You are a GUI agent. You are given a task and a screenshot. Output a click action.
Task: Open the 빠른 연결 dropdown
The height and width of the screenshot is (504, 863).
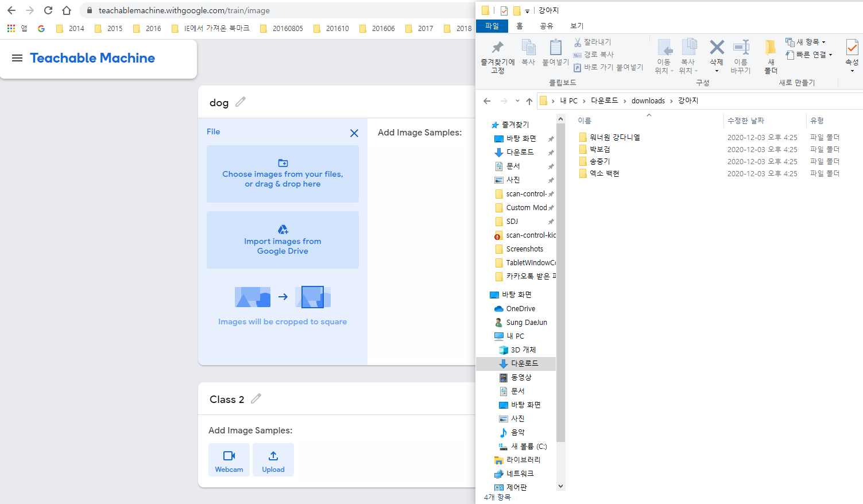pos(809,55)
